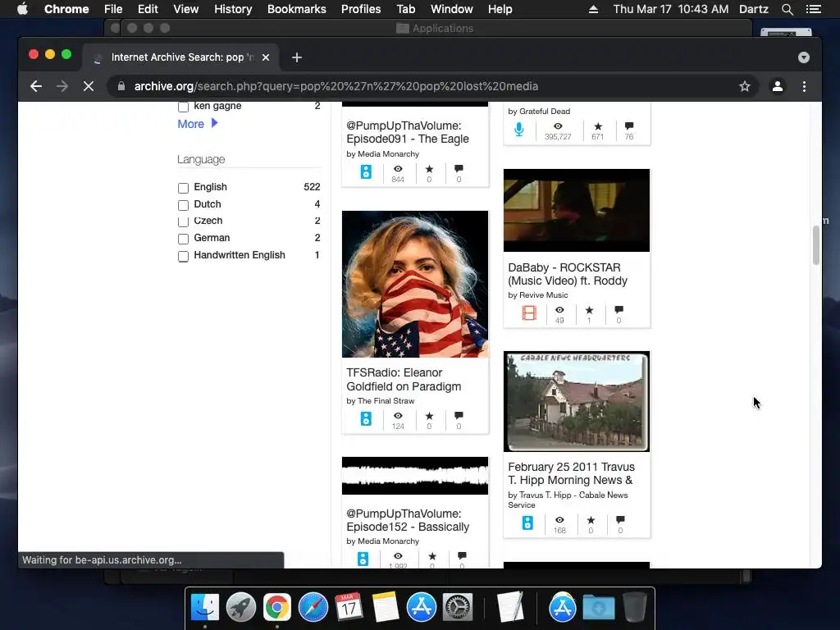Open the Window menu
840x630 pixels.
452,9
